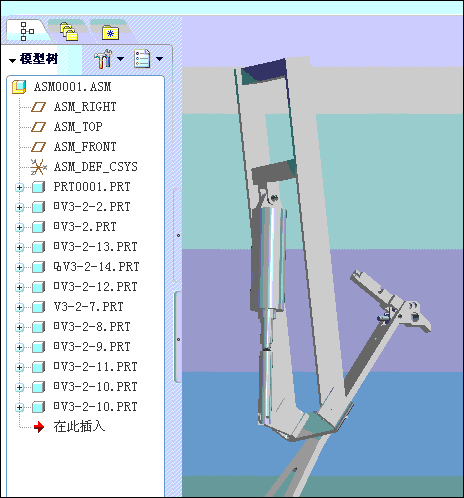464x498 pixels.
Task: Click the V3-2-13.PRT part cube icon
Action: pyautogui.click(x=38, y=247)
